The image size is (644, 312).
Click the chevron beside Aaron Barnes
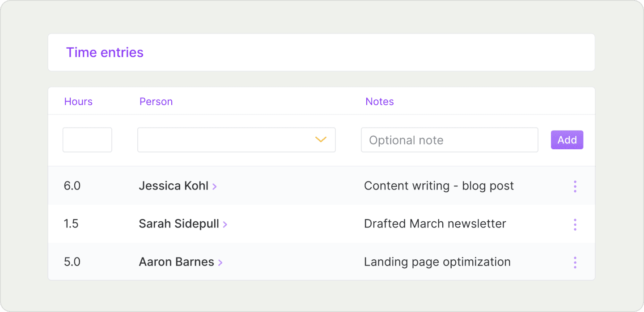[x=220, y=262]
